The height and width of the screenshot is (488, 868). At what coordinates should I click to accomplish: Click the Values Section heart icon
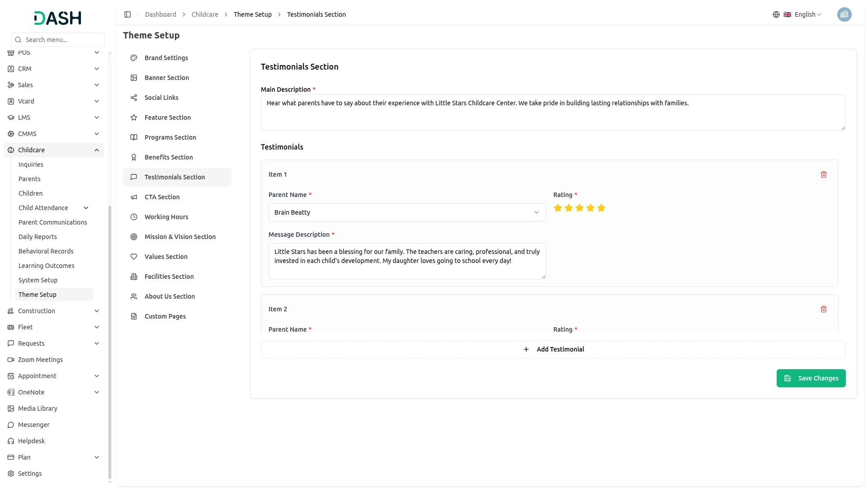(x=134, y=257)
